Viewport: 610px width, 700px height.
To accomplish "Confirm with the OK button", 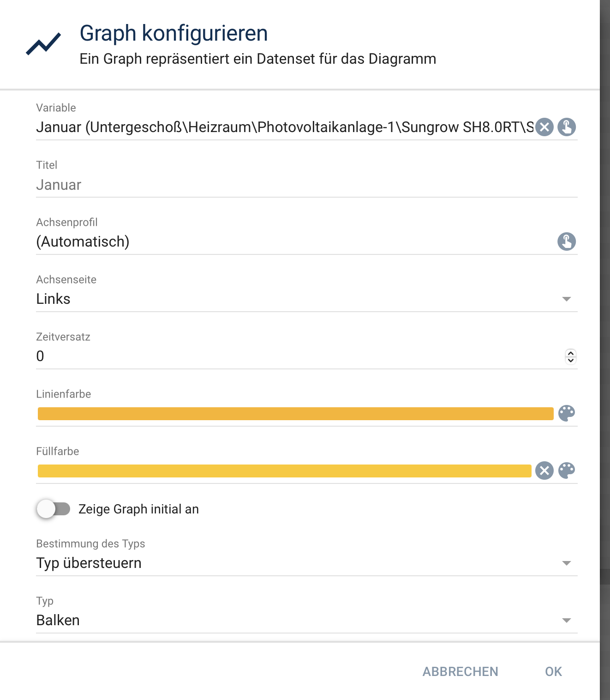I will point(553,671).
